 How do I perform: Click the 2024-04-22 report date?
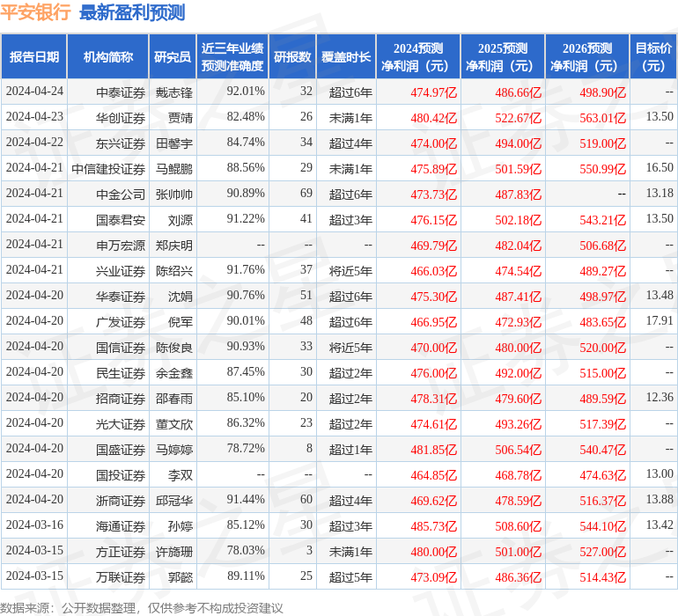pos(34,143)
